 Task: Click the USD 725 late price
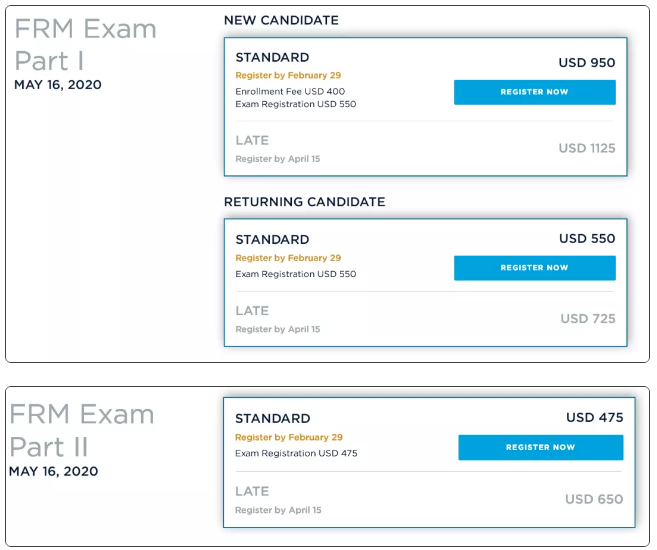(588, 319)
